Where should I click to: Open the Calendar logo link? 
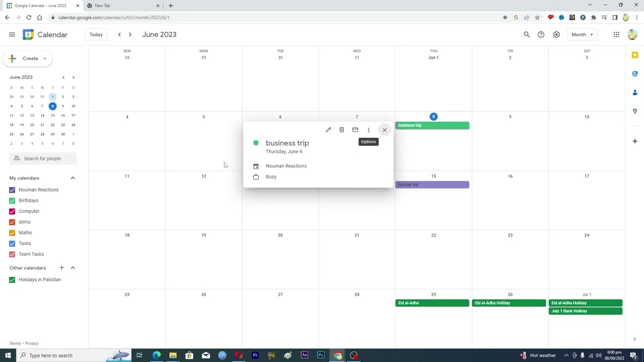point(45,35)
